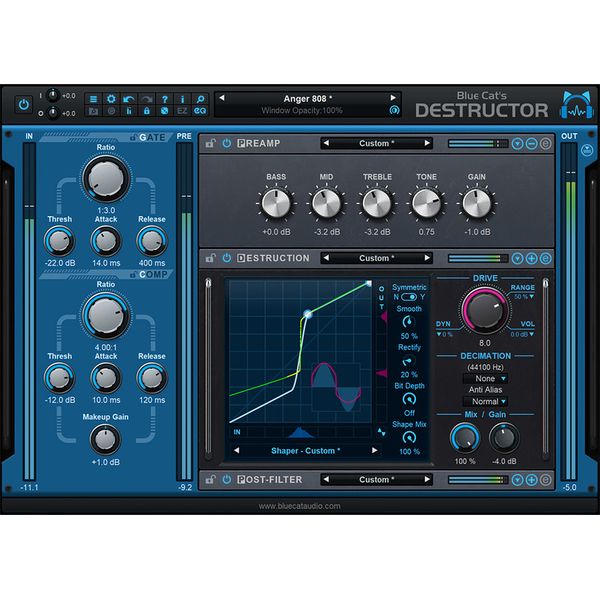The image size is (600, 600).
Task: Click the shaper curve midpoint handle
Action: click(x=308, y=315)
